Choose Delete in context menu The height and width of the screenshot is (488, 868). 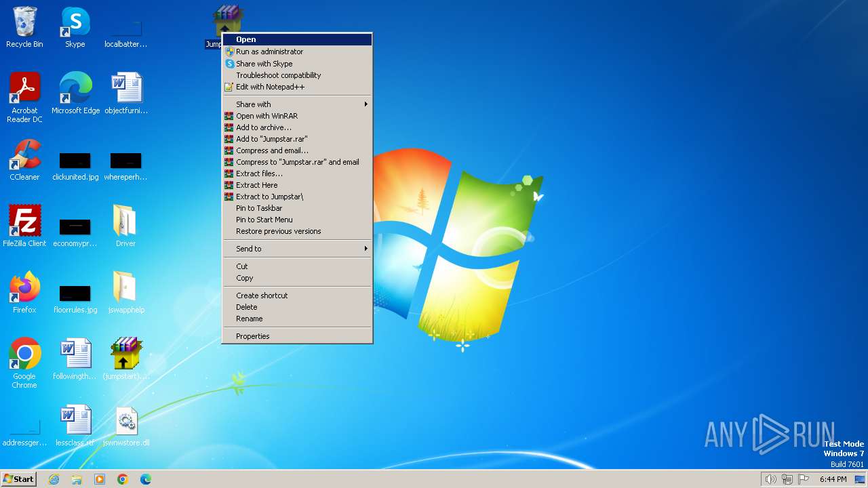coord(298,307)
